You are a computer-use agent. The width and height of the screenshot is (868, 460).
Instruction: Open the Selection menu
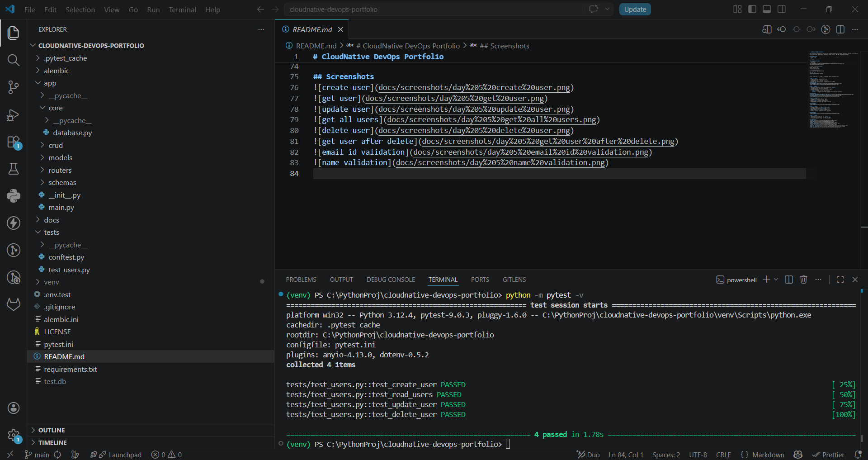tap(80, 9)
